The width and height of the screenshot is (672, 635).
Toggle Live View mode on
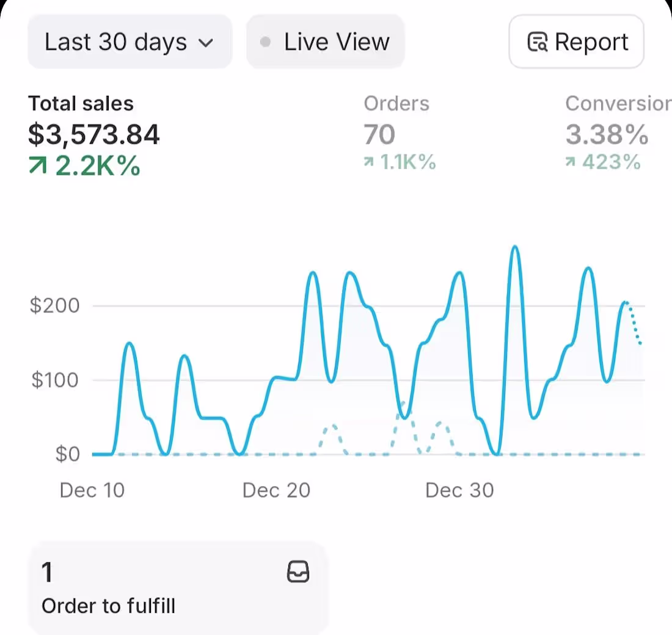(x=326, y=42)
